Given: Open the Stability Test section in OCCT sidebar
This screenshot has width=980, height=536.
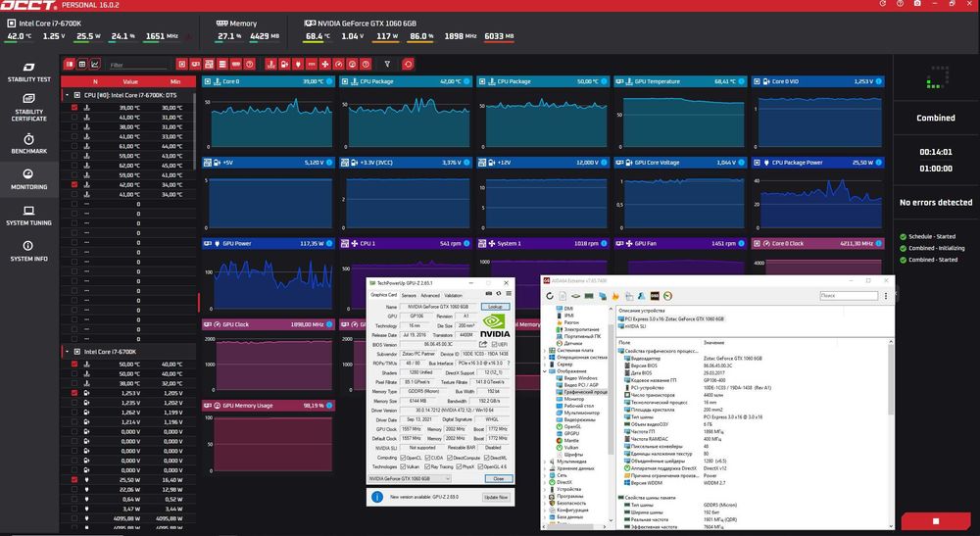Looking at the screenshot, I should coord(28,72).
